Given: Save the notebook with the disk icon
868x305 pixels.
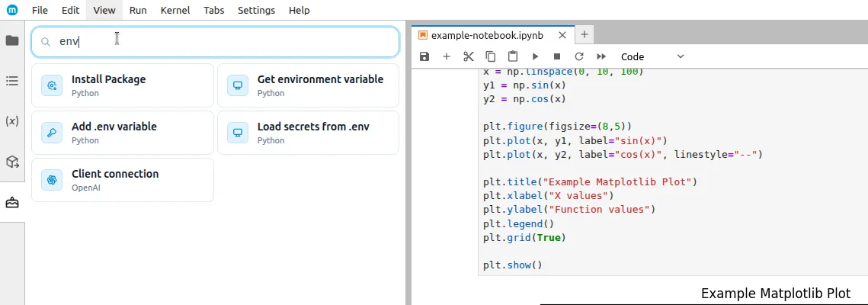Looking at the screenshot, I should [x=424, y=56].
